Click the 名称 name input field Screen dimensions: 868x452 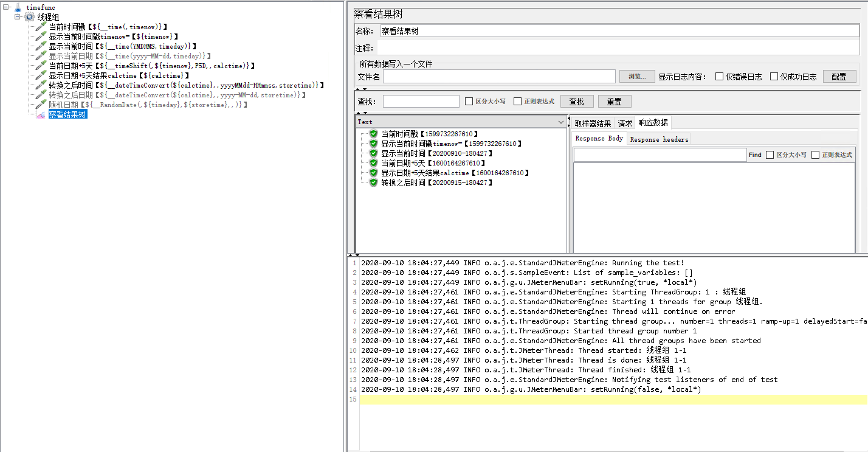619,31
